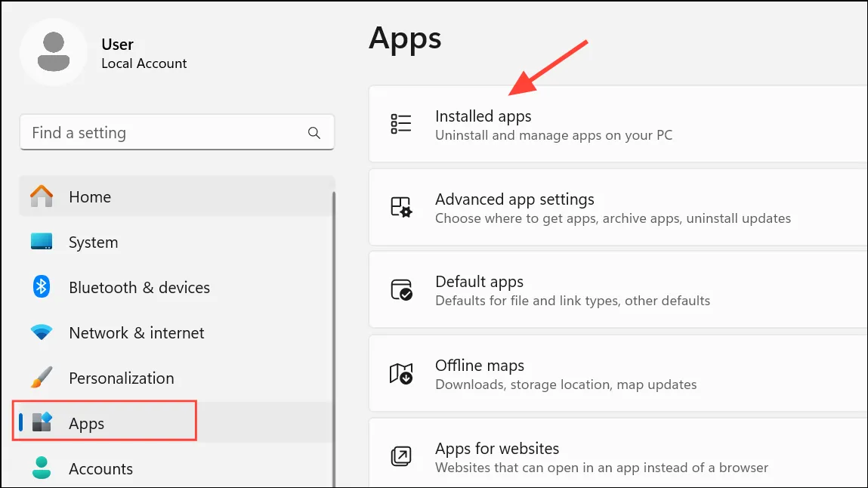Click 'Defaults for file and link types' text

573,301
